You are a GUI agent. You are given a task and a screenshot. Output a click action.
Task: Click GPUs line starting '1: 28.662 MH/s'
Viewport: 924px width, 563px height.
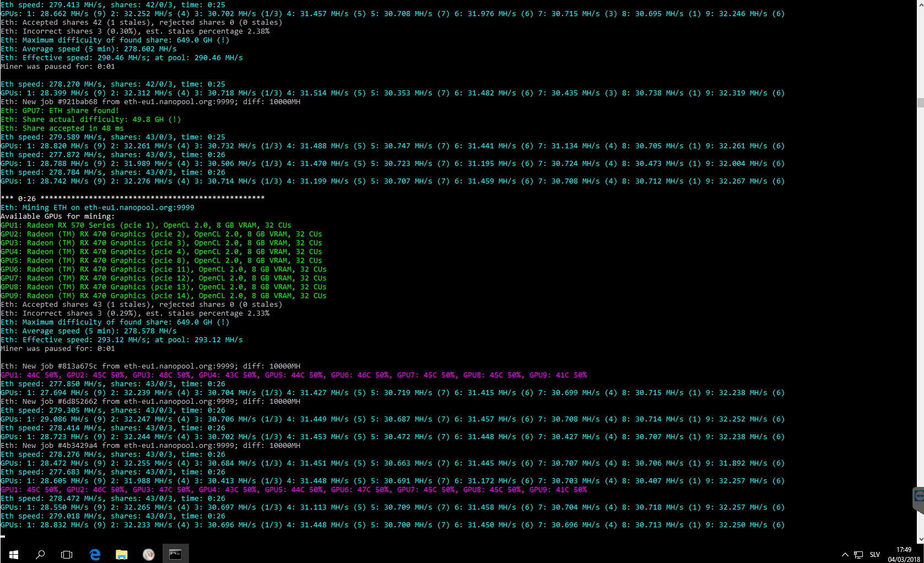tap(393, 14)
